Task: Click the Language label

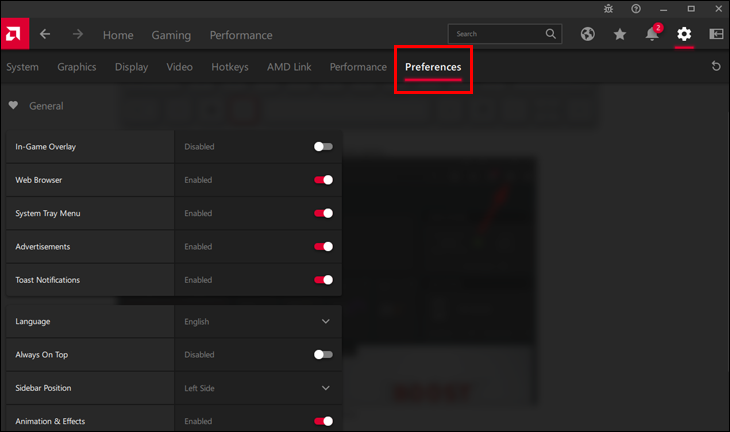Action: point(33,322)
